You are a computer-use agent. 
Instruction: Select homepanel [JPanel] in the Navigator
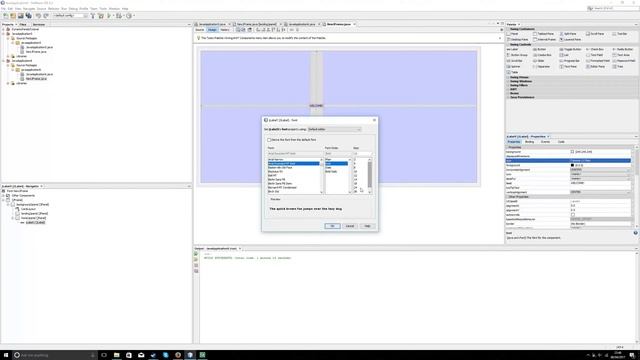click(x=33, y=218)
